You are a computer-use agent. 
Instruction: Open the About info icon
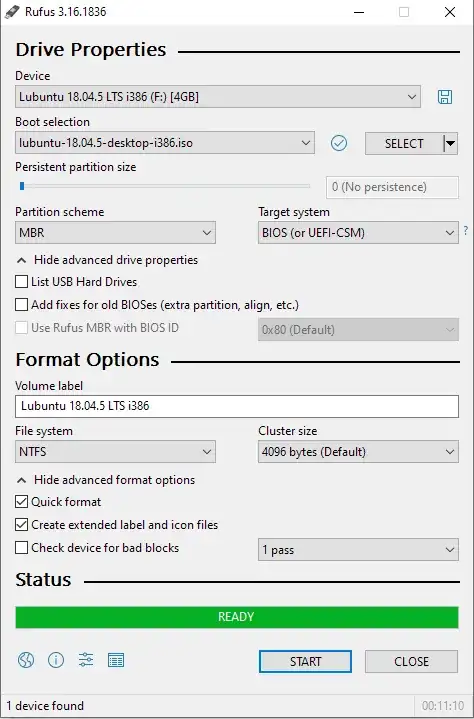pyautogui.click(x=56, y=660)
